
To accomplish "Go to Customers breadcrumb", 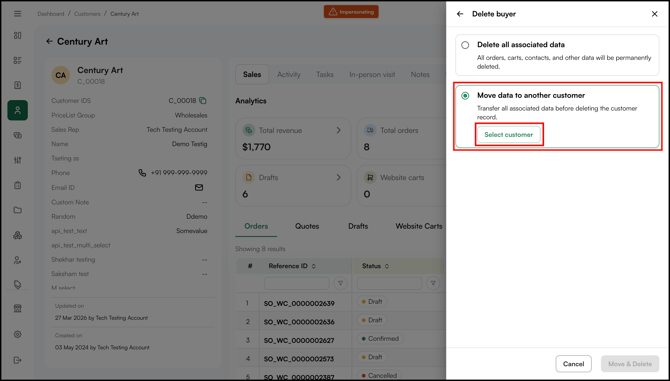I will pos(87,14).
